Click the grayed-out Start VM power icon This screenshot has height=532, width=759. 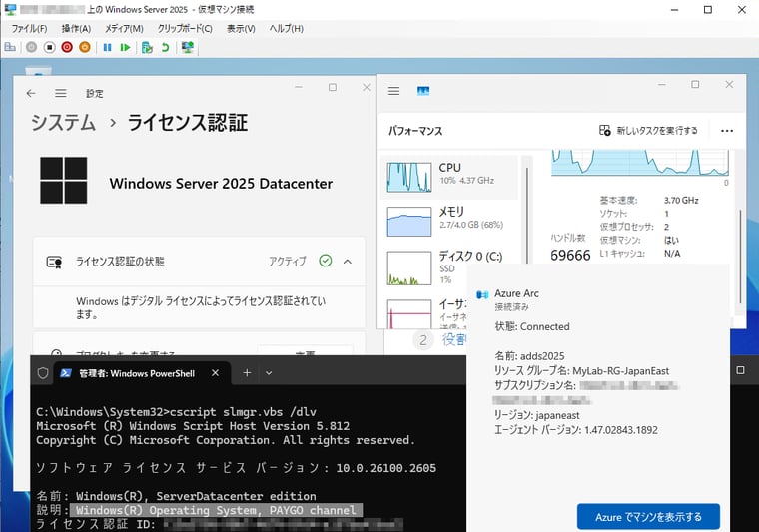click(x=32, y=47)
